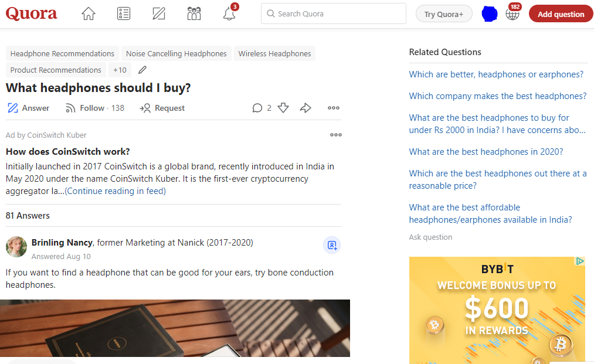Click the 'Ad by CoinSwitch Kuber' label
This screenshot has height=364, width=594.
46,135
